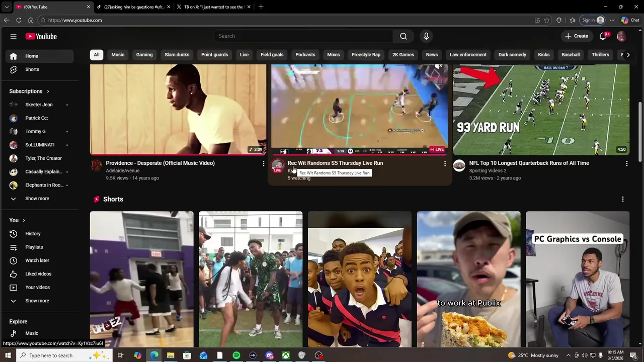644x362 pixels.
Task: Open Elephants in Rooms subscription
Action: (40, 185)
